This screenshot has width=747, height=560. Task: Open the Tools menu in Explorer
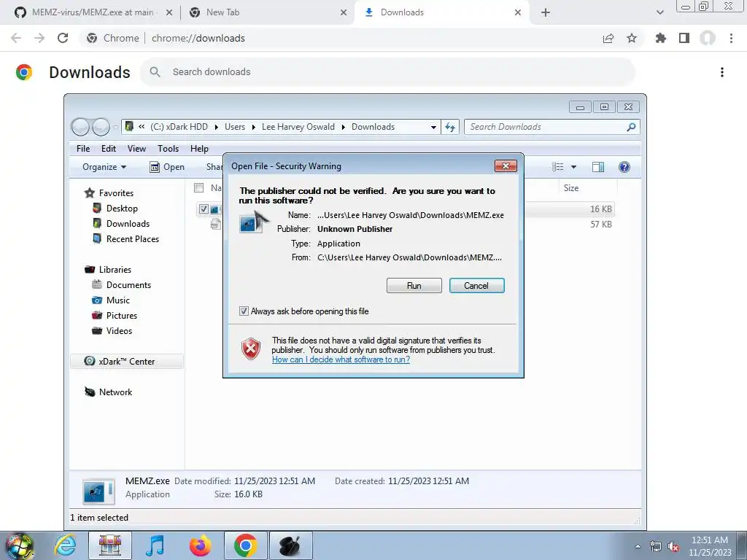[x=169, y=149]
